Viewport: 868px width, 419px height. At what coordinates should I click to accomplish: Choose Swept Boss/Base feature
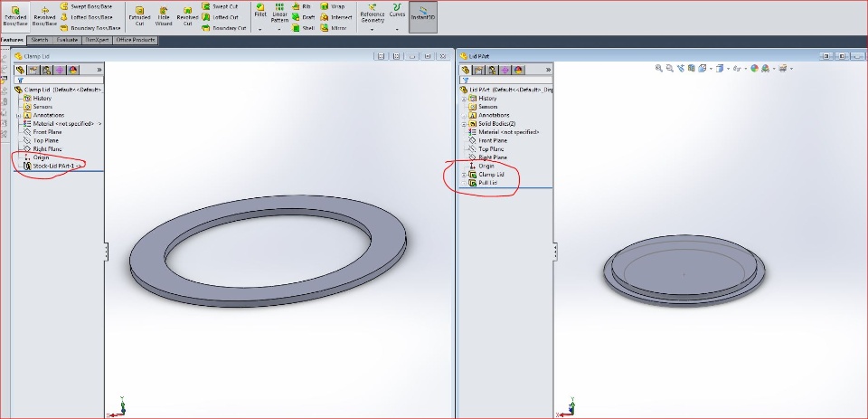coord(85,6)
